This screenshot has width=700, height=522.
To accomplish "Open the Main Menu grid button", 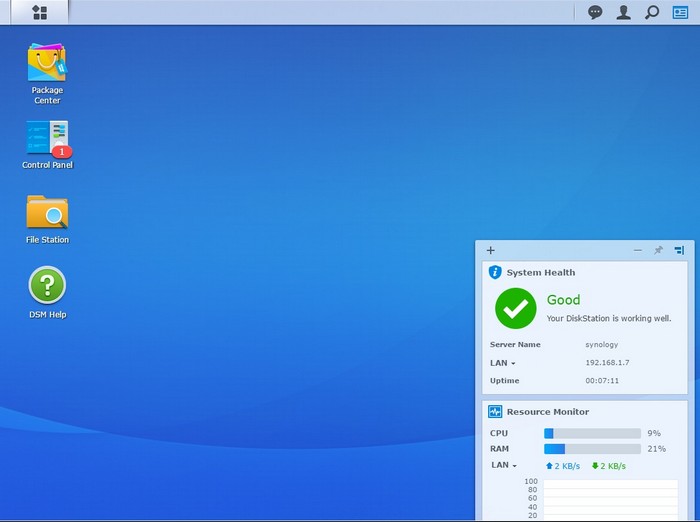I will point(40,12).
